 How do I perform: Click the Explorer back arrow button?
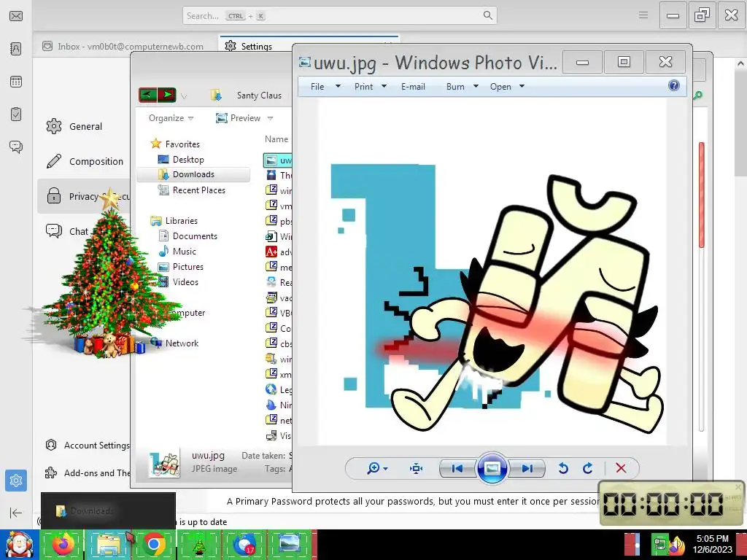click(x=147, y=95)
